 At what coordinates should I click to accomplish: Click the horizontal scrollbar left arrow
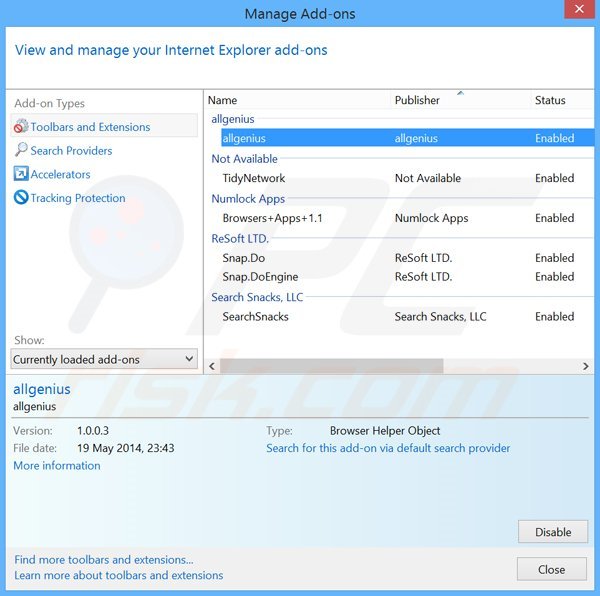click(212, 366)
